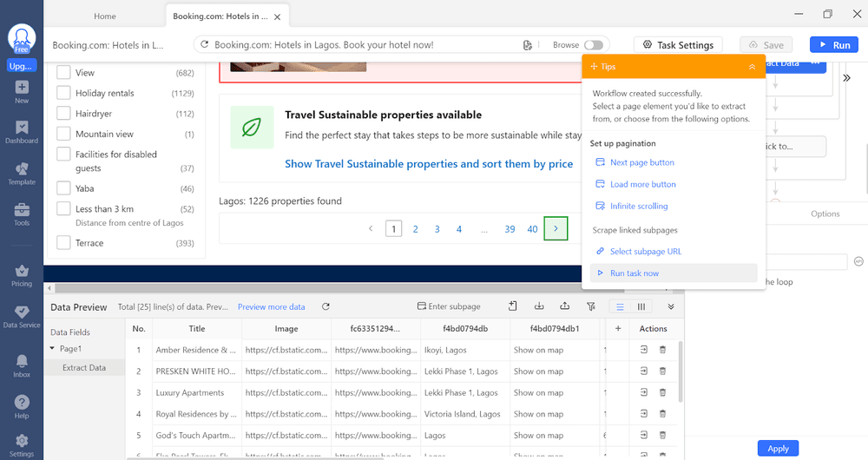Open the Template section in sidebar
This screenshot has height=460, width=868.
click(22, 174)
